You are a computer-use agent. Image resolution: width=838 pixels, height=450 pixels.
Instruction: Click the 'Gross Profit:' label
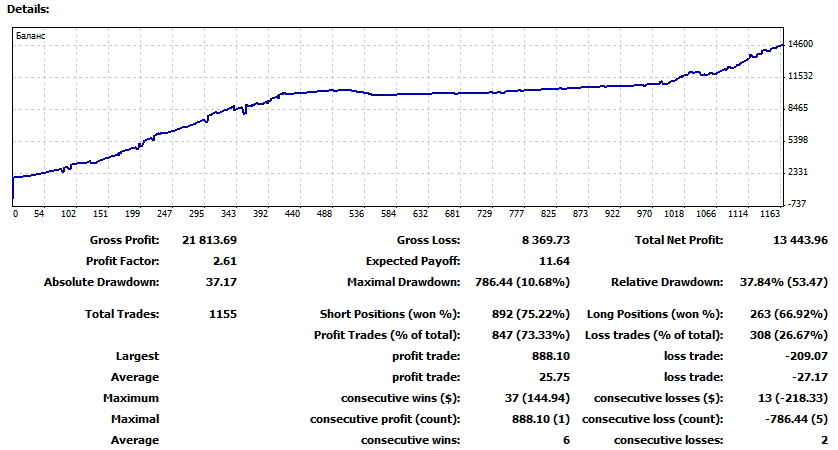(125, 240)
